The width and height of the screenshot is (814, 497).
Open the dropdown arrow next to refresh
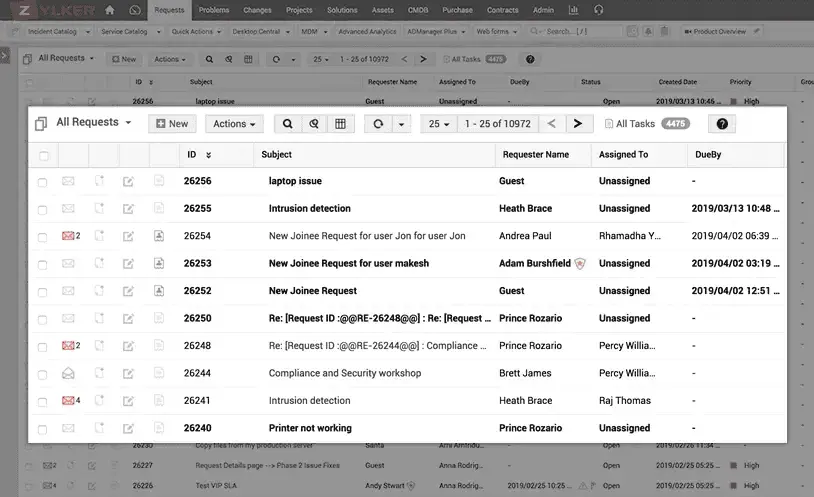401,124
